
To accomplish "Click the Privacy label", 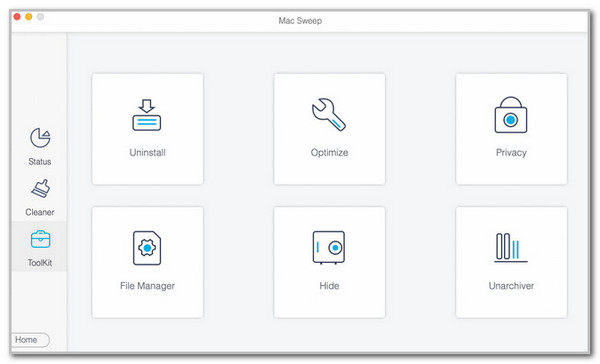I will 511,153.
